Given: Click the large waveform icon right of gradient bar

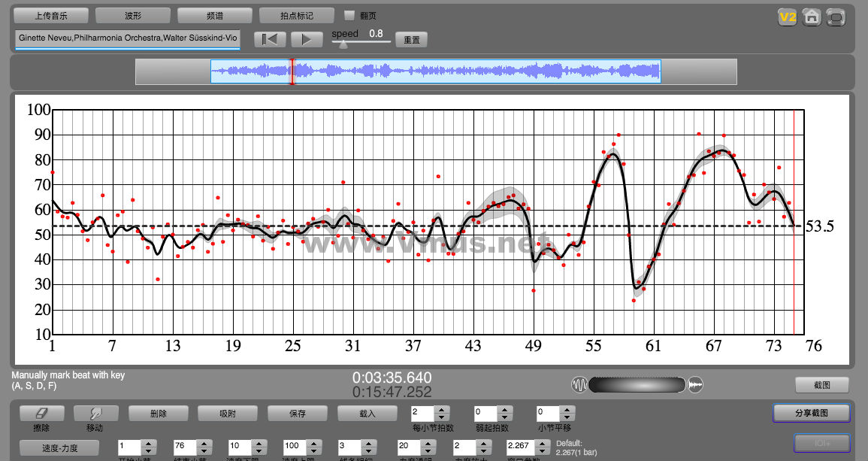Looking at the screenshot, I should pyautogui.click(x=695, y=384).
